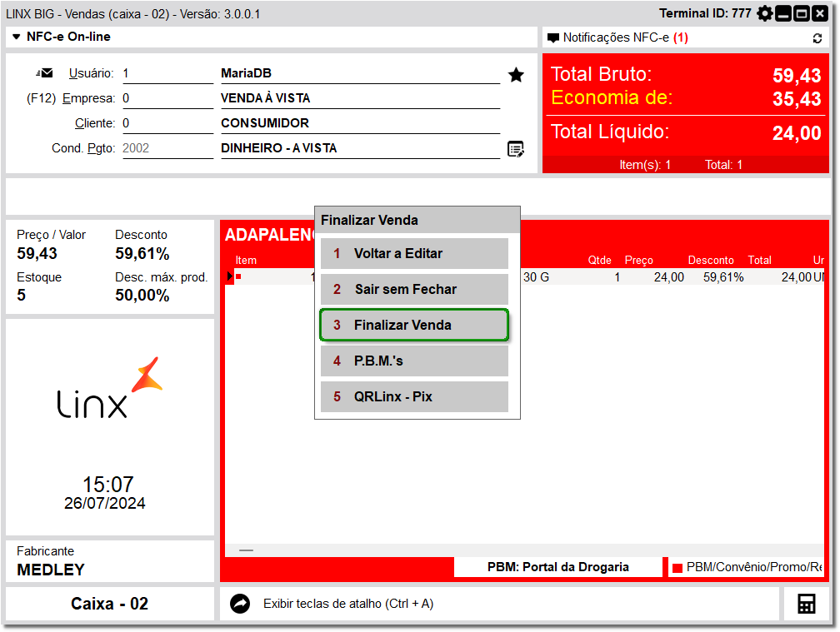Image resolution: width=840 pixels, height=632 pixels.
Task: Click the 'Caixa - 02' label
Action: [x=109, y=604]
